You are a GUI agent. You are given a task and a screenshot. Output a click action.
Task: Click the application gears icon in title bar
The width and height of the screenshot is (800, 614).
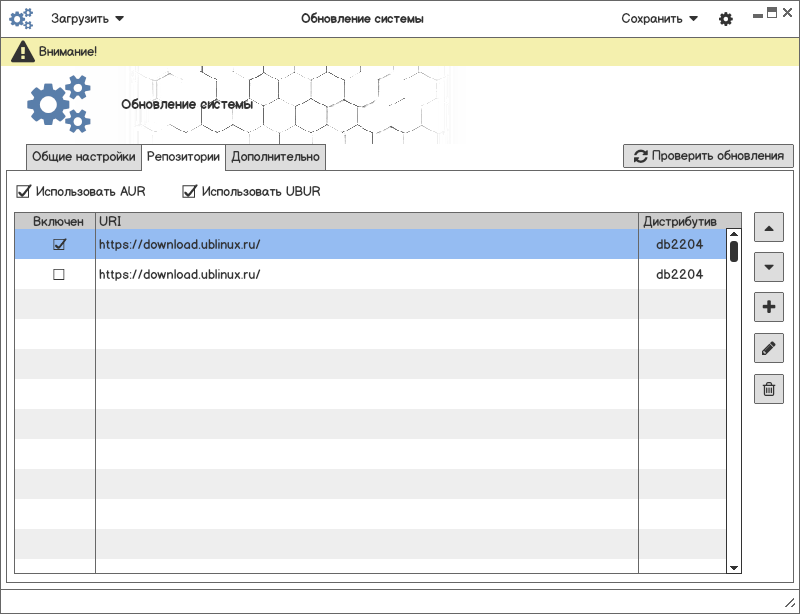(x=22, y=19)
